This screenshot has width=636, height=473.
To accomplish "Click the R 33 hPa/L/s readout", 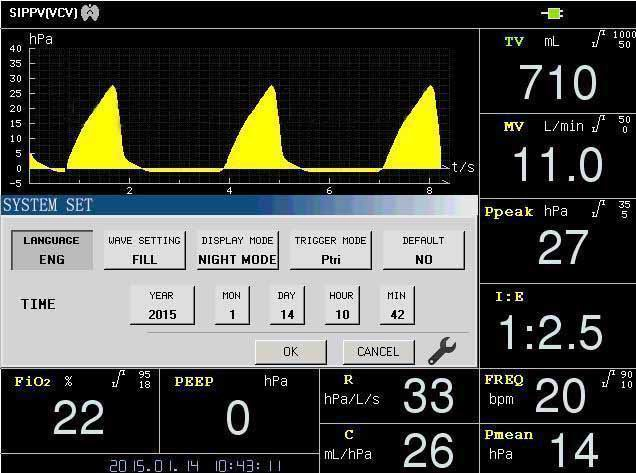I will (400, 396).
